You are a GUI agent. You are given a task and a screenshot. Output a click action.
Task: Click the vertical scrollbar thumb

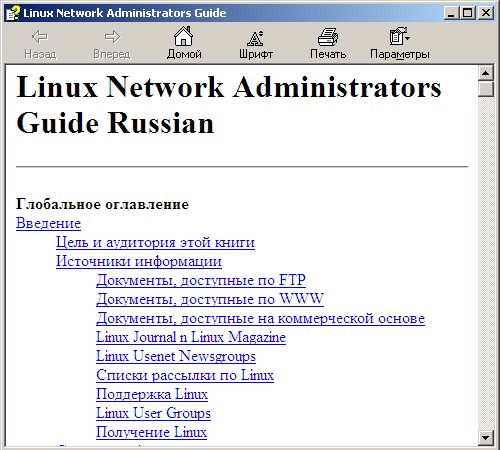485,89
